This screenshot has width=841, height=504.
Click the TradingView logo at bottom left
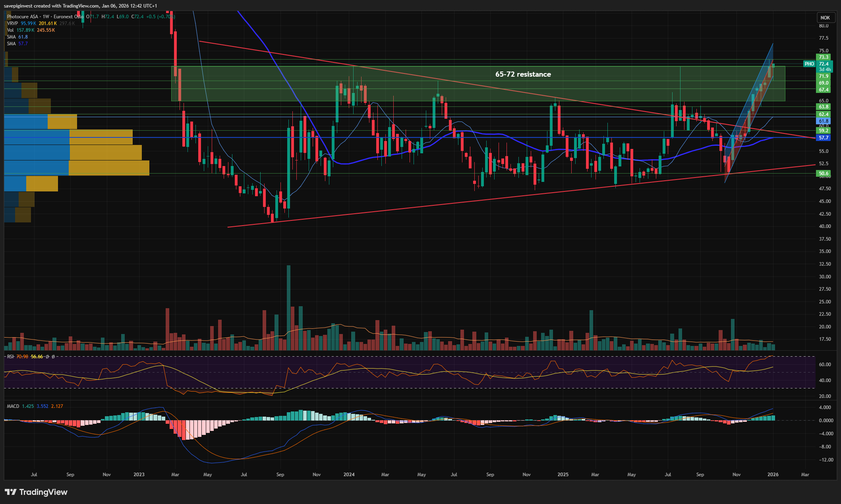coord(36,492)
